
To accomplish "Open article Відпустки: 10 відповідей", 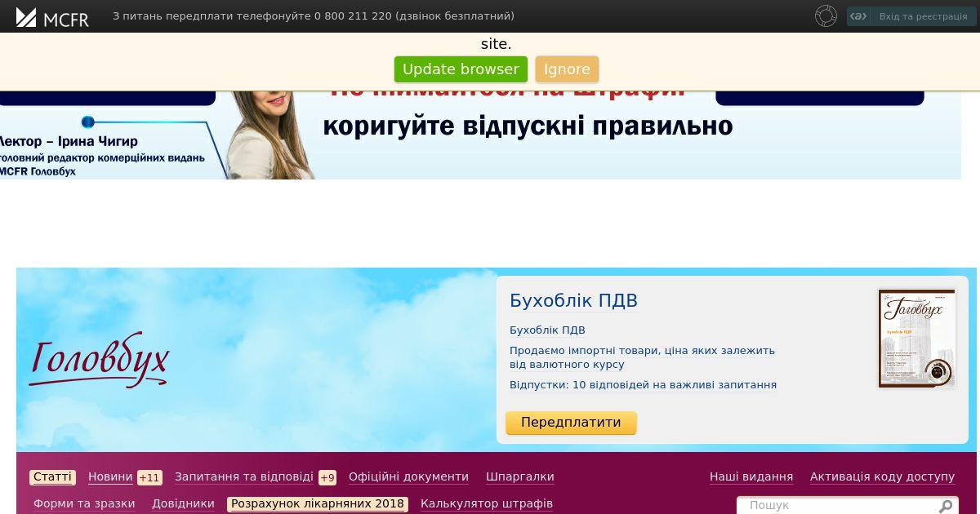I will 643,385.
